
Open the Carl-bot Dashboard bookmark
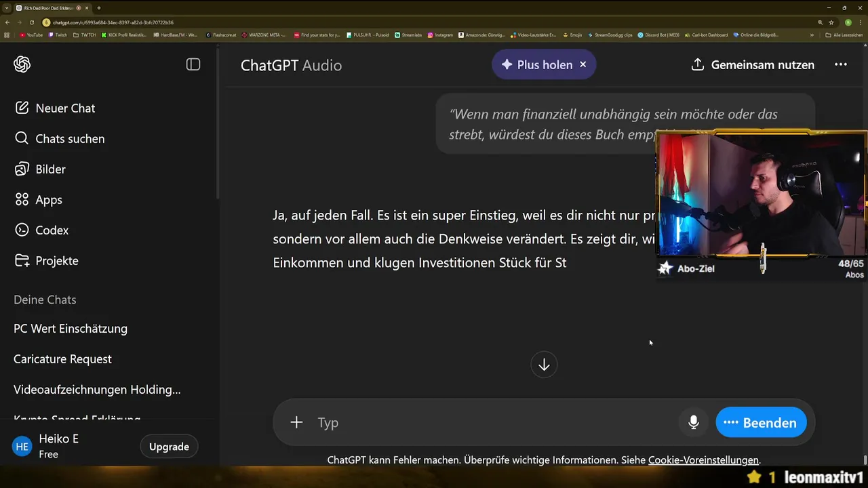706,35
